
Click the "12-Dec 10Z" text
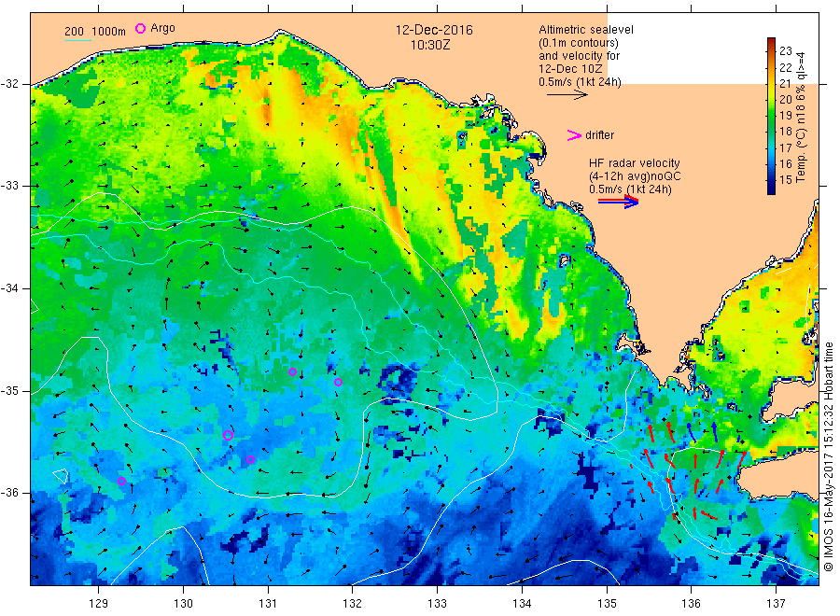[570, 69]
